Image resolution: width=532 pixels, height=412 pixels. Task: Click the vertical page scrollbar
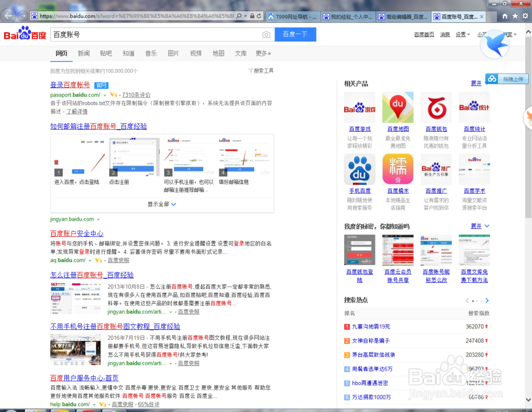pyautogui.click(x=528, y=129)
